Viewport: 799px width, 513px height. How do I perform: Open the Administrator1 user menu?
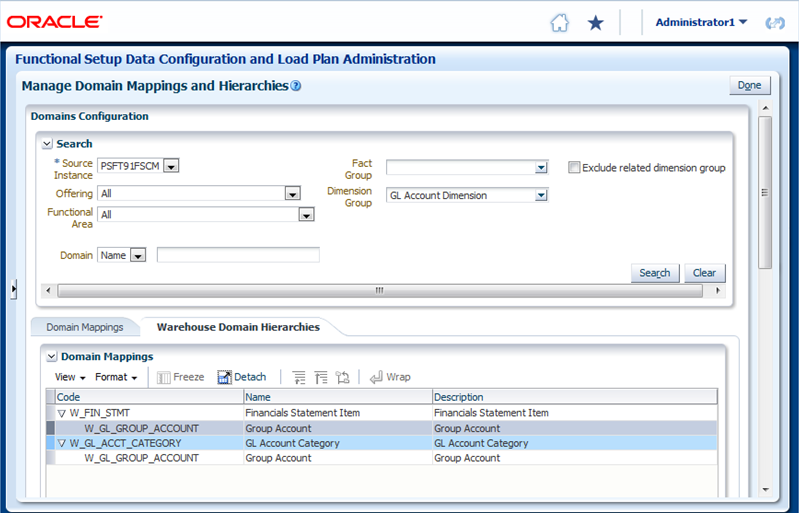point(701,22)
